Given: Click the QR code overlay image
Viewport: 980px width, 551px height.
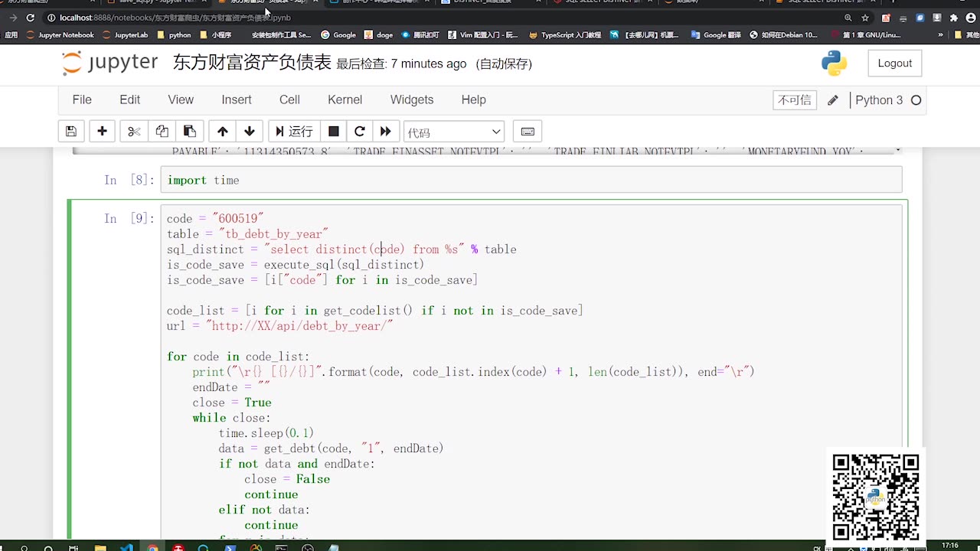Looking at the screenshot, I should (x=875, y=497).
